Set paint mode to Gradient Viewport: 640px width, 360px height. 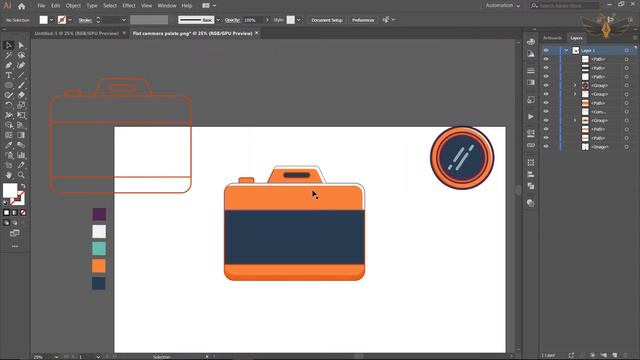(15, 213)
